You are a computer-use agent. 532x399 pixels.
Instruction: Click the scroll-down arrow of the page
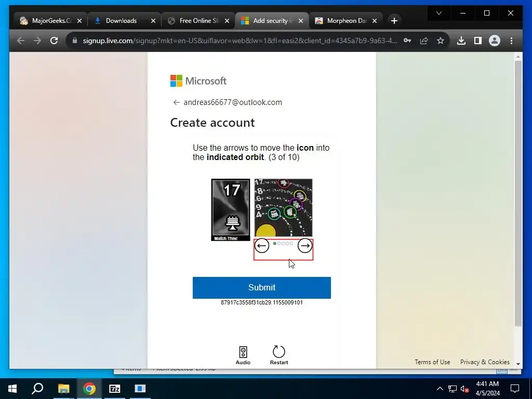click(518, 364)
